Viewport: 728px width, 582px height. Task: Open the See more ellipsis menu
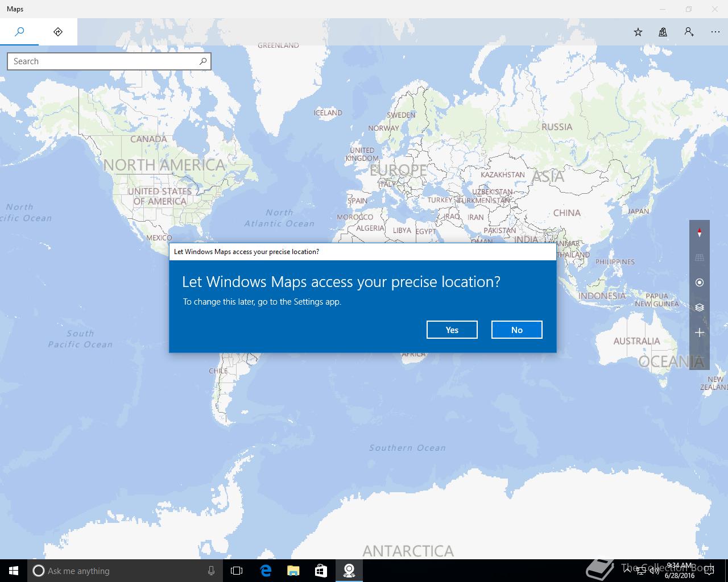[715, 32]
